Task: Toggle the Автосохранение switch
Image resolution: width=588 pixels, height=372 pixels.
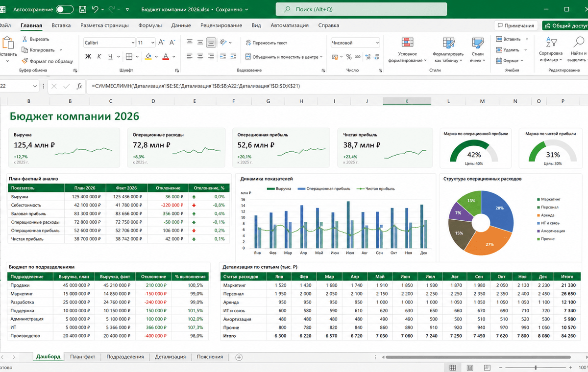Action: 65,9
